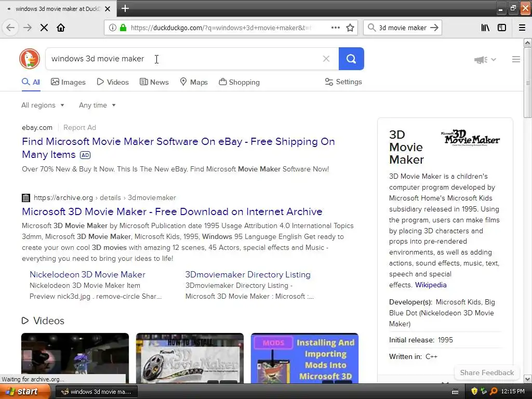This screenshot has height=399, width=532.
Task: Click the DuckDuckGo duck logo
Action: click(30, 59)
